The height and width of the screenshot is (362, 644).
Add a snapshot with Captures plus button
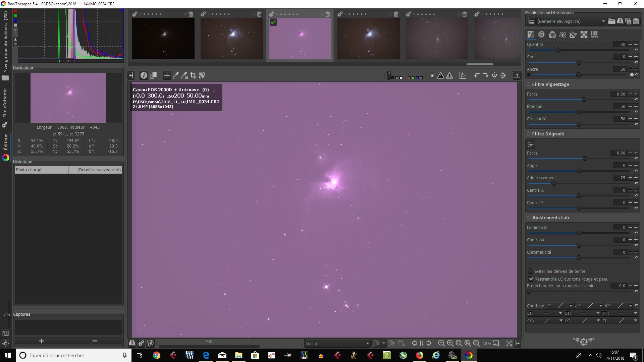click(41, 341)
